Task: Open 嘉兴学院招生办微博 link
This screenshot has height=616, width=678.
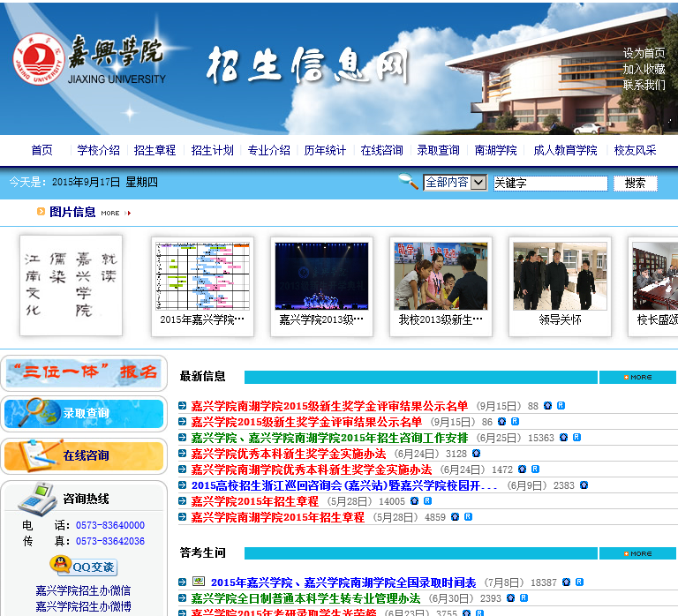Action: 83,606
